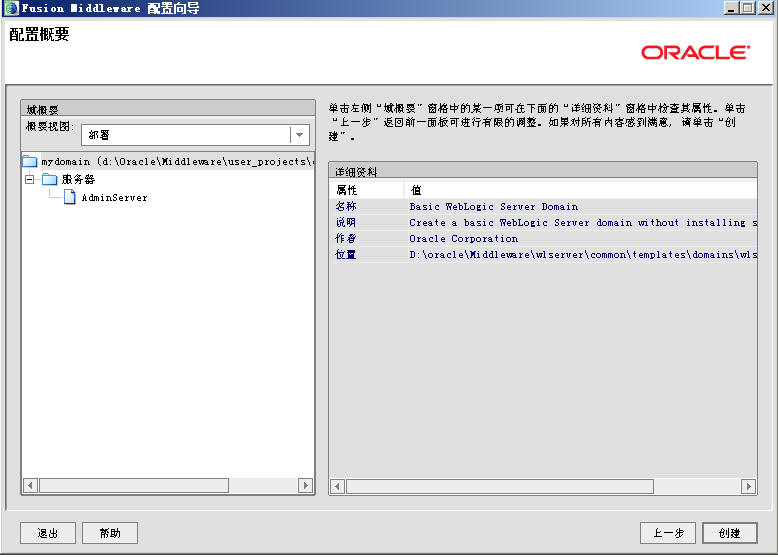Viewport: 778px width, 557px height.
Task: Click the 位置 property cell
Action: pyautogui.click(x=367, y=254)
